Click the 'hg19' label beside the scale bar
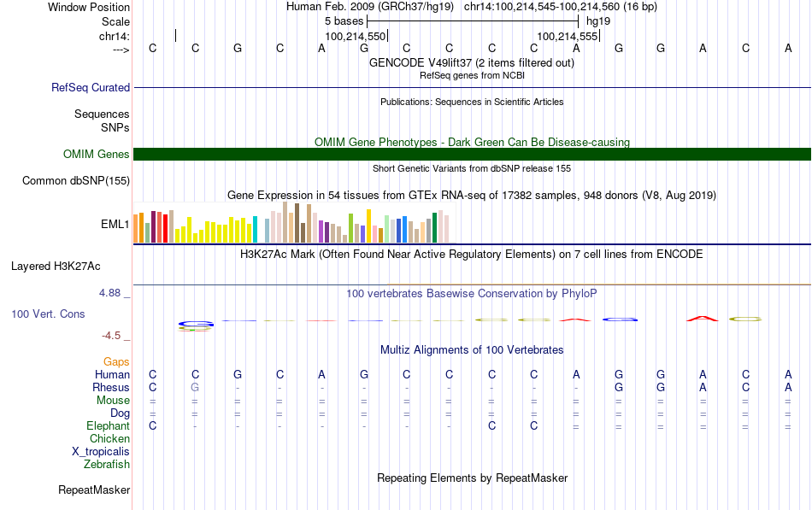 598,21
